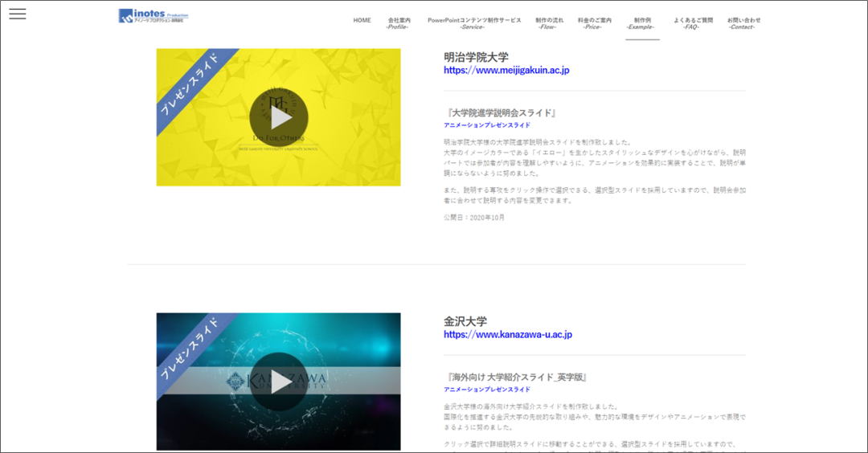Viewport: 868px width, 453px height.
Task: Click the inotes Production logo
Action: (x=154, y=16)
